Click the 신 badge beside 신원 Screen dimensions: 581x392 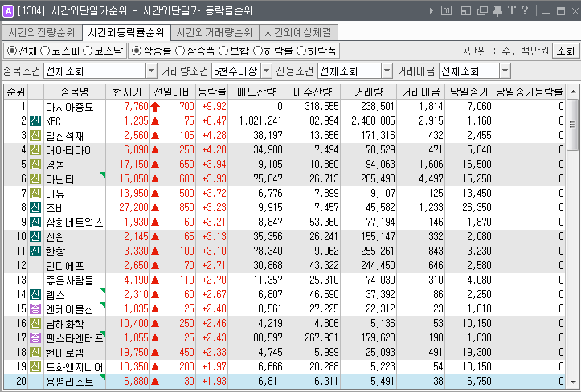[35, 236]
